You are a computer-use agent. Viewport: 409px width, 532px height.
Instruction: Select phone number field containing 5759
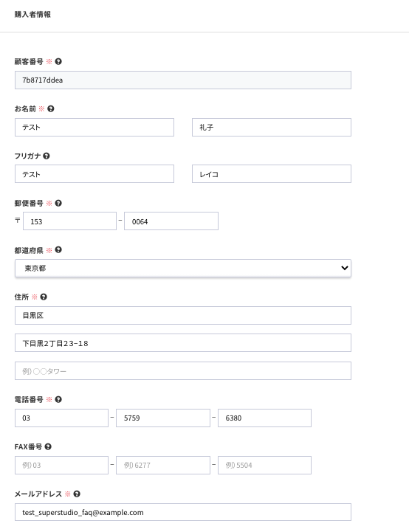163,418
